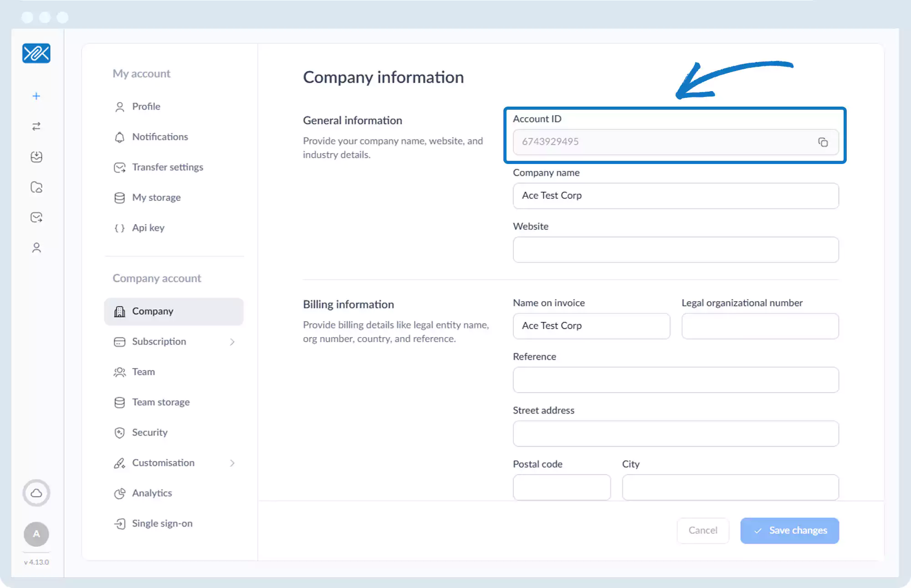Image resolution: width=911 pixels, height=588 pixels.
Task: Go to Notifications settings
Action: pyautogui.click(x=159, y=137)
